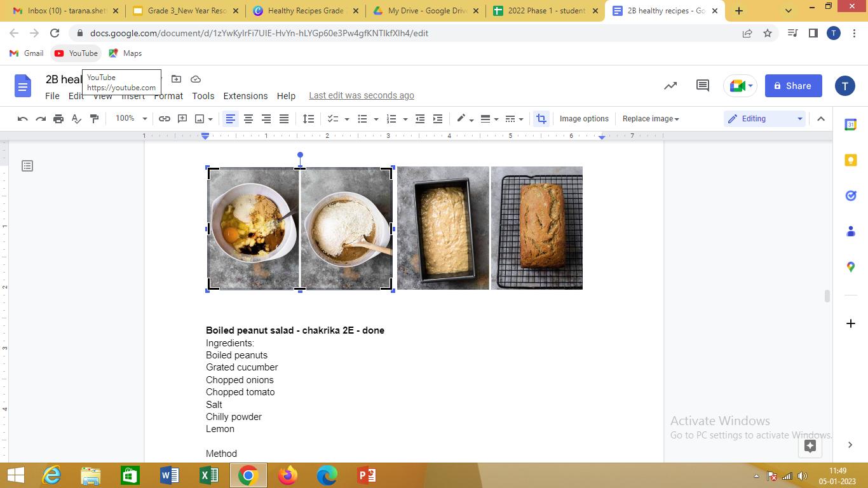See document status cloud icon
This screenshot has height=488, width=868.
pyautogui.click(x=196, y=79)
